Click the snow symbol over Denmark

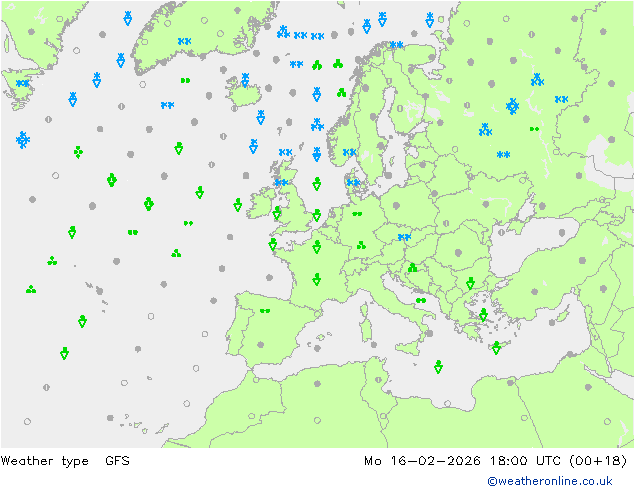tap(353, 183)
